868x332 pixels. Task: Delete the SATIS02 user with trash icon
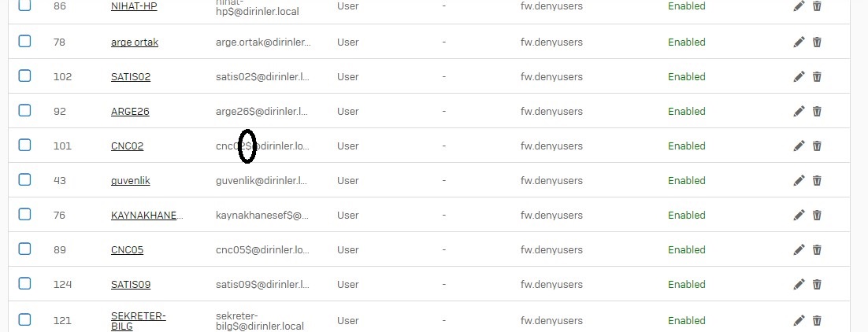pyautogui.click(x=817, y=77)
